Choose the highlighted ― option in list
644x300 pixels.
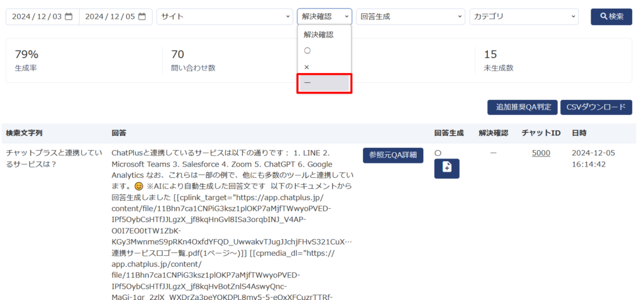click(324, 84)
